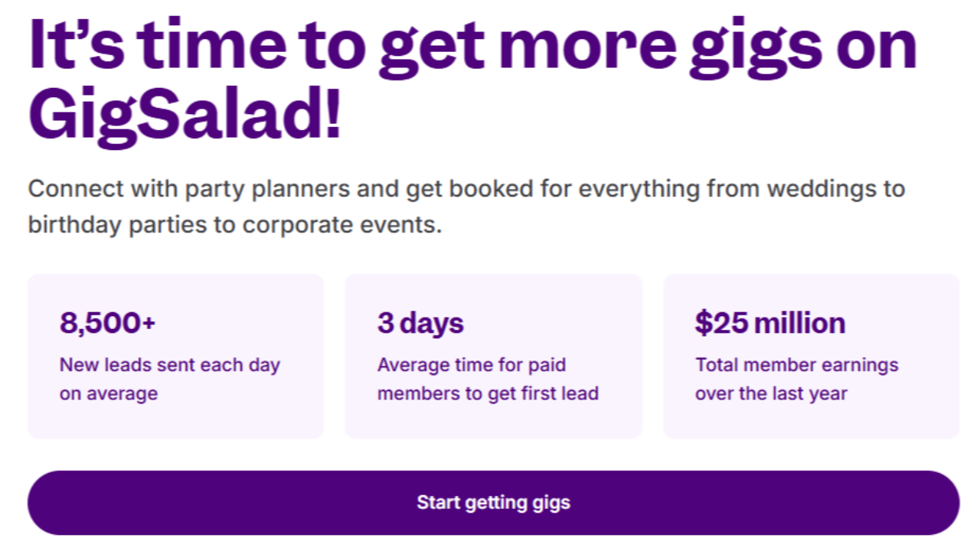Click the Start getting gigs button
The image size is (980, 551).
(493, 503)
